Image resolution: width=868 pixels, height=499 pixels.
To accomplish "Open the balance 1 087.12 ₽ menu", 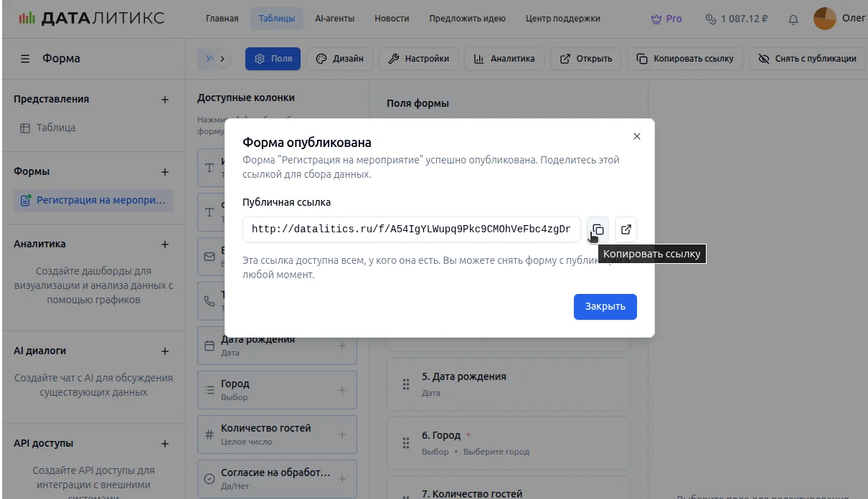I will [x=737, y=19].
